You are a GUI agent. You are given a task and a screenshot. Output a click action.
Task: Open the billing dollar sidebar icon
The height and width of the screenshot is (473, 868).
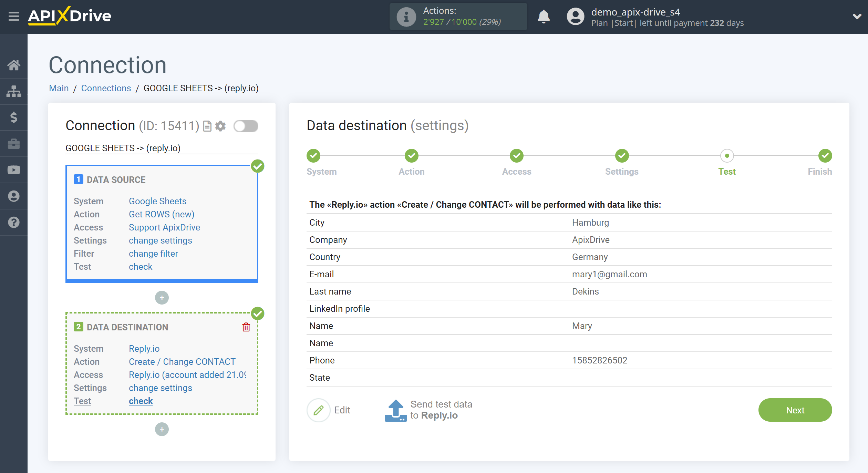click(x=14, y=117)
